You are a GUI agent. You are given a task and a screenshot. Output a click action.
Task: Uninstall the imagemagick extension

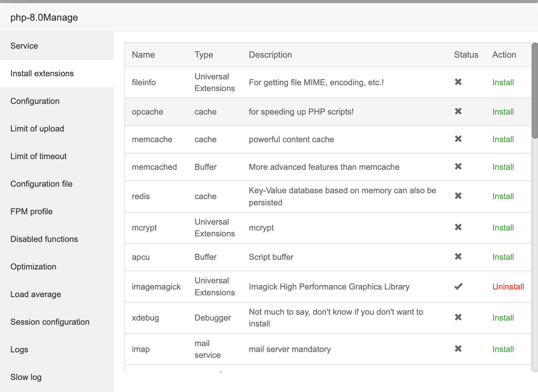tap(508, 287)
